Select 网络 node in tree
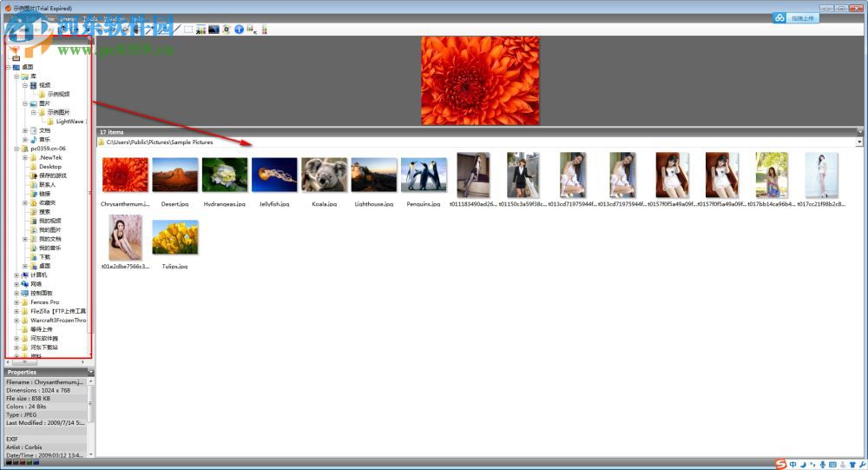Image resolution: width=868 pixels, height=470 pixels. [x=36, y=284]
